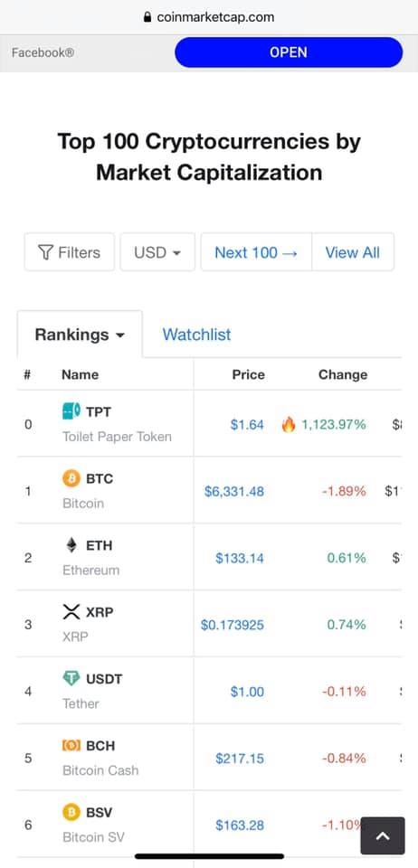The width and height of the screenshot is (418, 868).
Task: Expand the Rankings dropdown tab
Action: point(80,335)
